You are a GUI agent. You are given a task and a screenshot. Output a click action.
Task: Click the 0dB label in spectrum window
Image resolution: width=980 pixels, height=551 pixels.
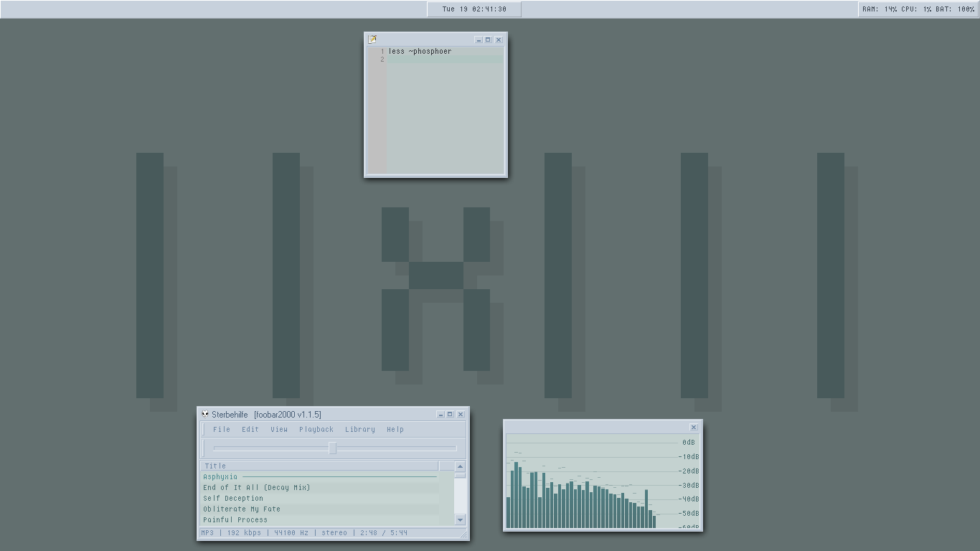[689, 443]
